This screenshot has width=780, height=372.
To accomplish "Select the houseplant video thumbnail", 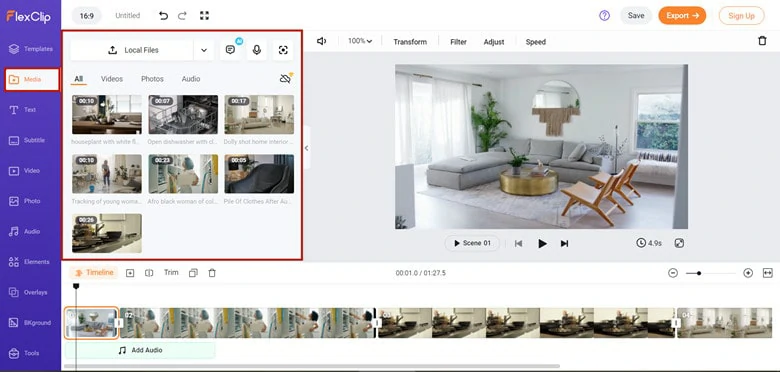I will pos(106,114).
